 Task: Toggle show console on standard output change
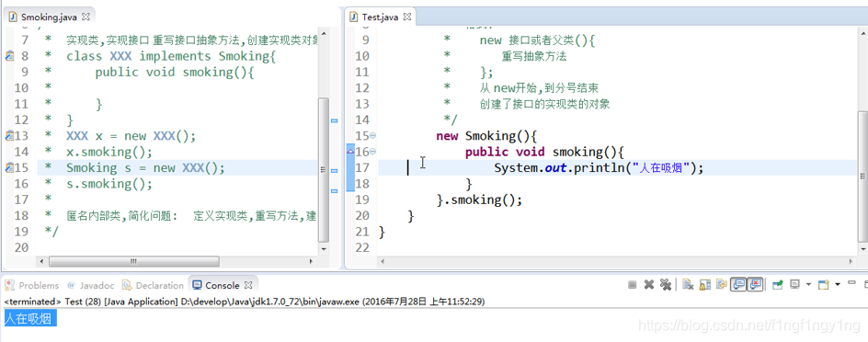pyautogui.click(x=738, y=284)
